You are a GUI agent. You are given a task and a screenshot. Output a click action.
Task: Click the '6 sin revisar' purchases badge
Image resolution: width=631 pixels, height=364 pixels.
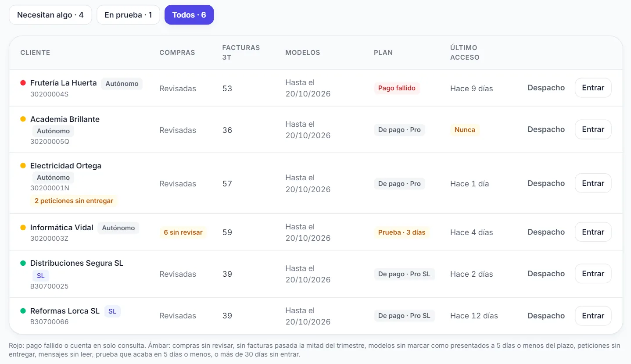183,232
